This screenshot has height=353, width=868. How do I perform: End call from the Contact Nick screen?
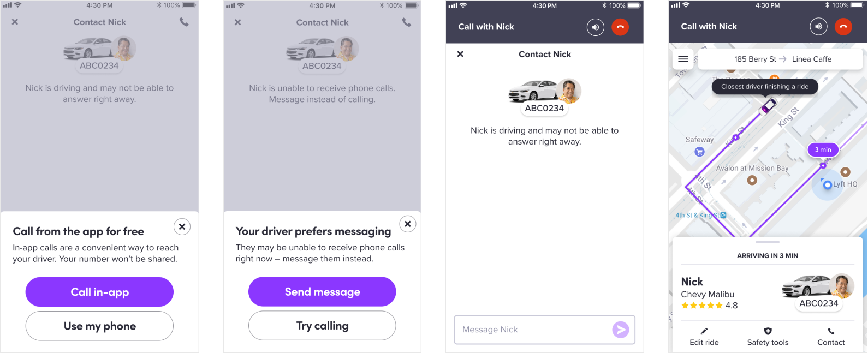(x=620, y=27)
